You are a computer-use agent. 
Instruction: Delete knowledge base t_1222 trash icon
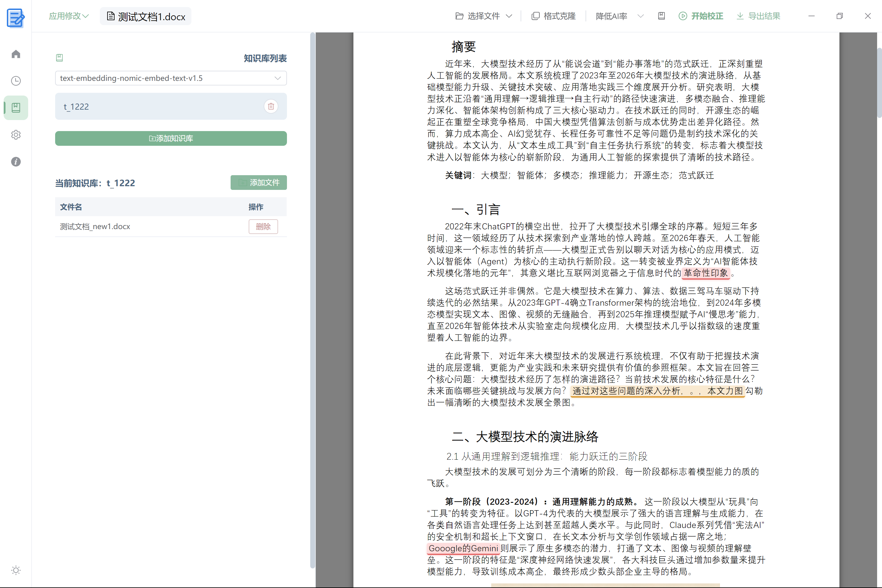pos(271,107)
